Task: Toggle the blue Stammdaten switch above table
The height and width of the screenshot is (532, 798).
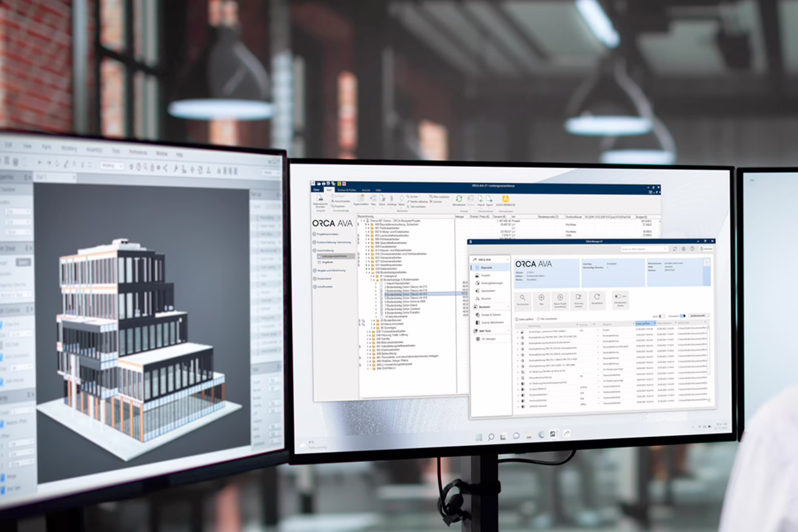Action: 682,316
